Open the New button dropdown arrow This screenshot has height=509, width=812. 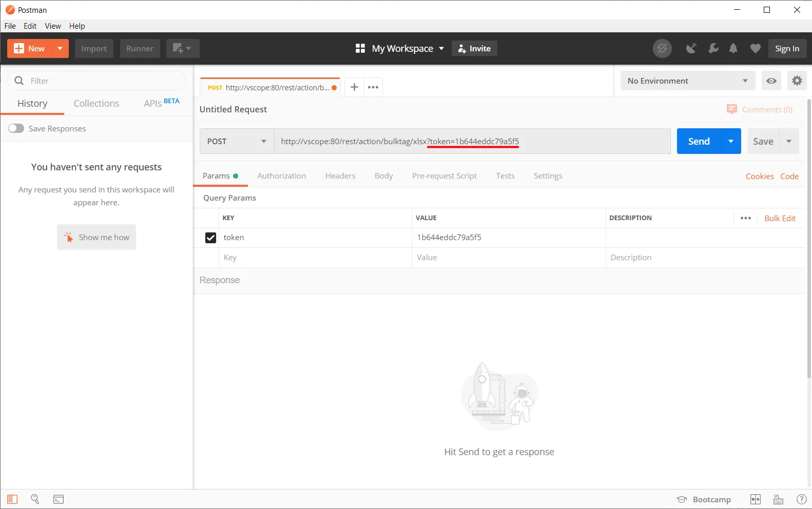click(x=60, y=48)
